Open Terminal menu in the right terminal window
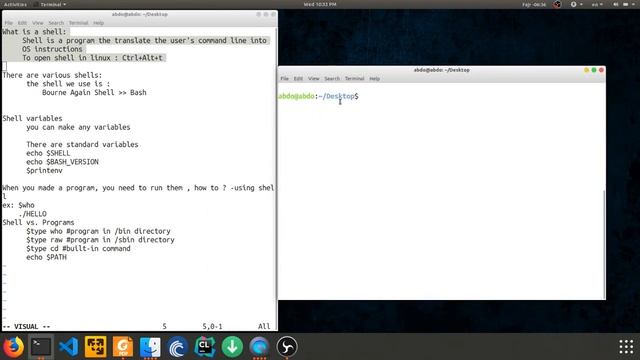 coord(354,78)
